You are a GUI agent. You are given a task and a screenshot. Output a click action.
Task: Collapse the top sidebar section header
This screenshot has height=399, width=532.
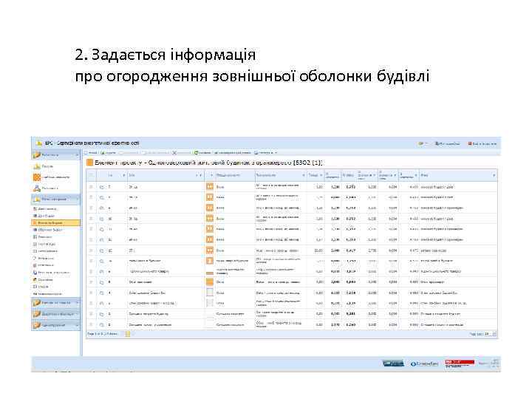(56, 154)
